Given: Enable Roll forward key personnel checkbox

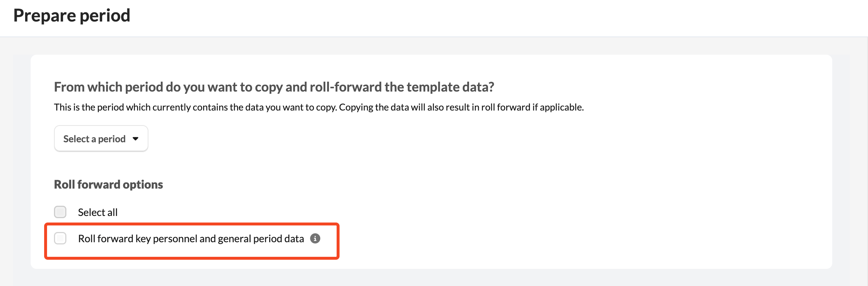Looking at the screenshot, I should (60, 238).
